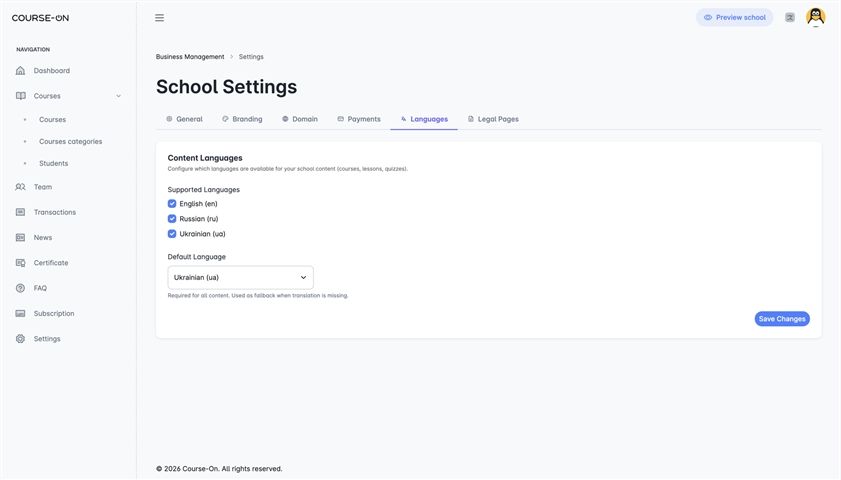This screenshot has width=841, height=480.
Task: Click the Preview school button
Action: (x=734, y=18)
